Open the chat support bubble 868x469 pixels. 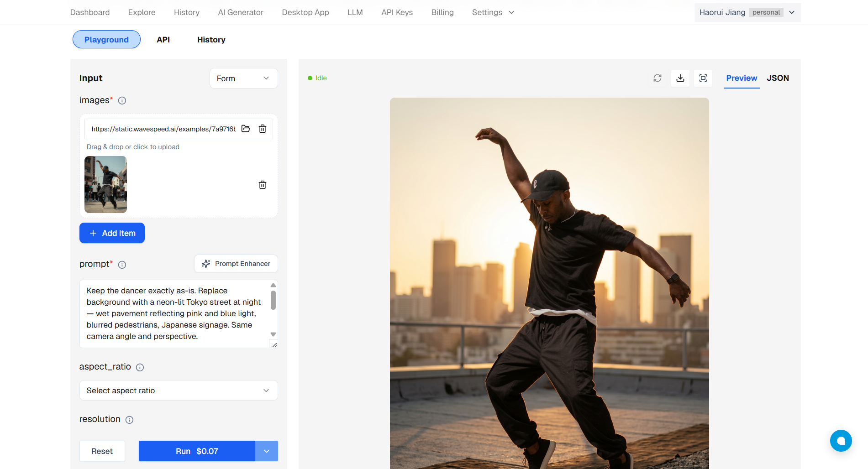coord(841,441)
